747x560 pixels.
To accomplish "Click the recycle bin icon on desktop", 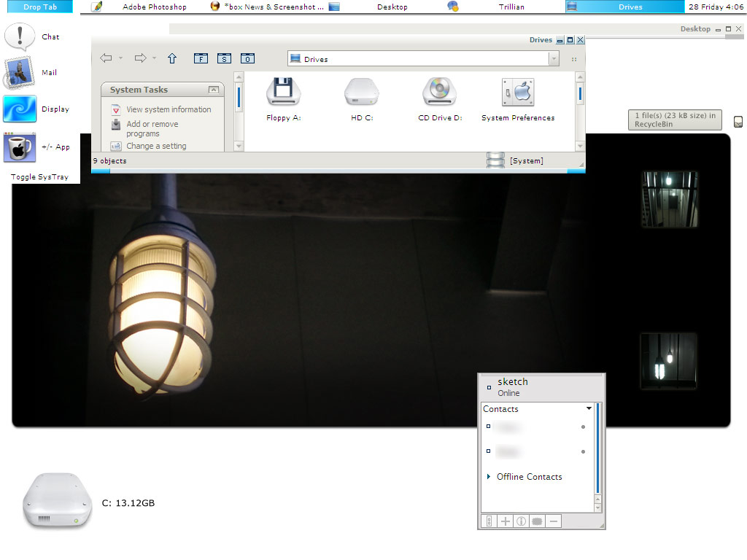I will (x=738, y=122).
